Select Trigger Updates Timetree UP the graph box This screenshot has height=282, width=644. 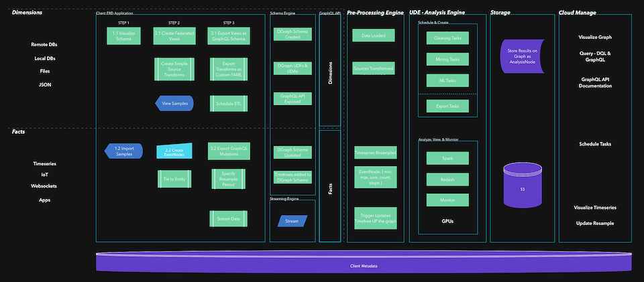[376, 218]
